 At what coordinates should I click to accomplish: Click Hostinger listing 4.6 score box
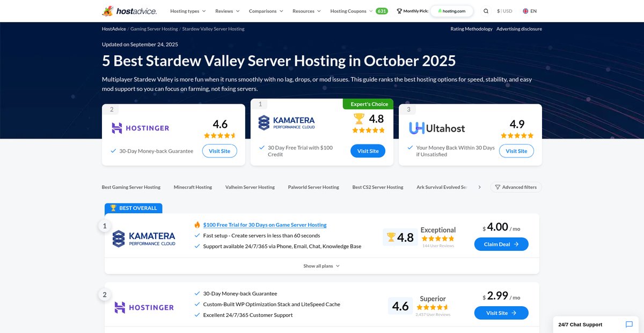[x=400, y=306]
